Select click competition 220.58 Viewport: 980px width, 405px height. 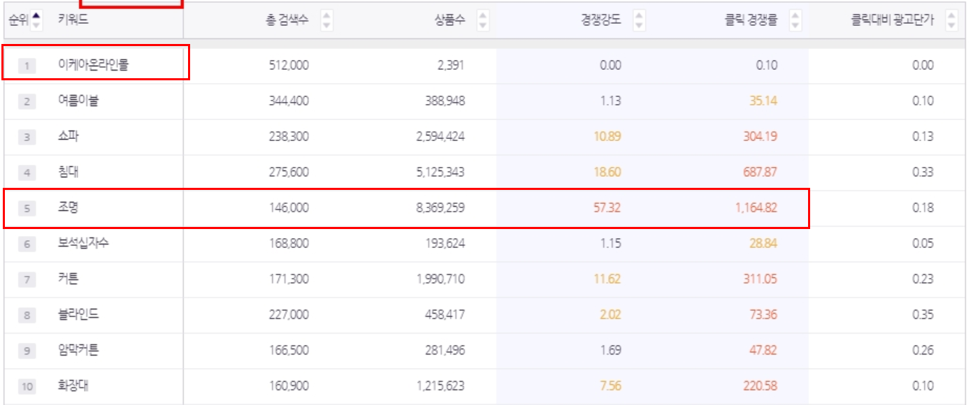click(761, 386)
